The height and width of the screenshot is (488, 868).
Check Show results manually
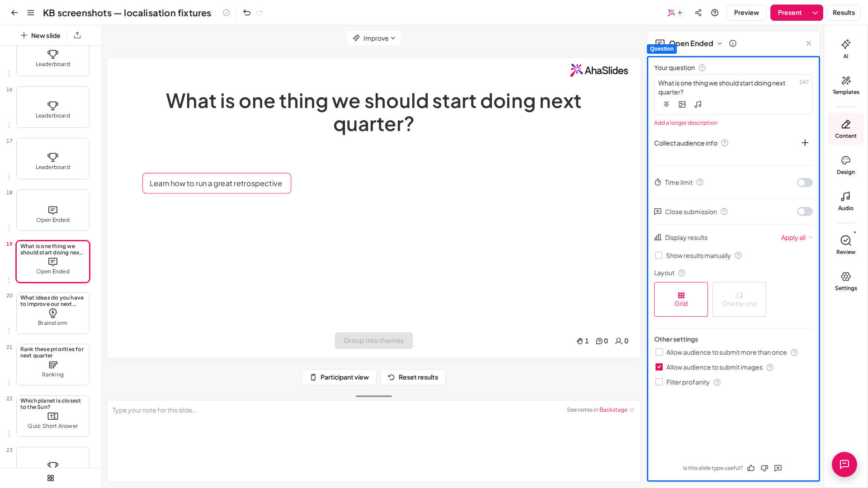(x=659, y=256)
